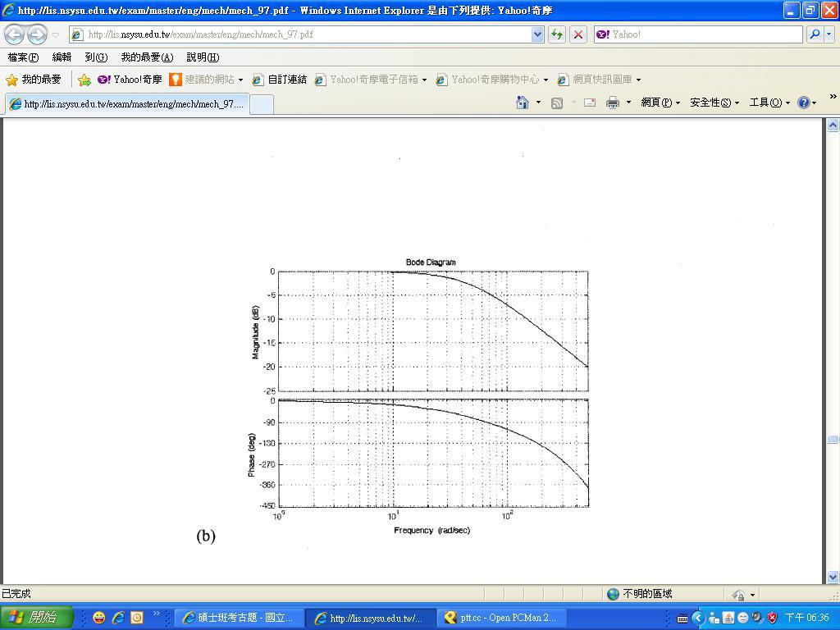Click the RSS feeds icon
Viewport: 840px width, 630px height.
(x=557, y=103)
